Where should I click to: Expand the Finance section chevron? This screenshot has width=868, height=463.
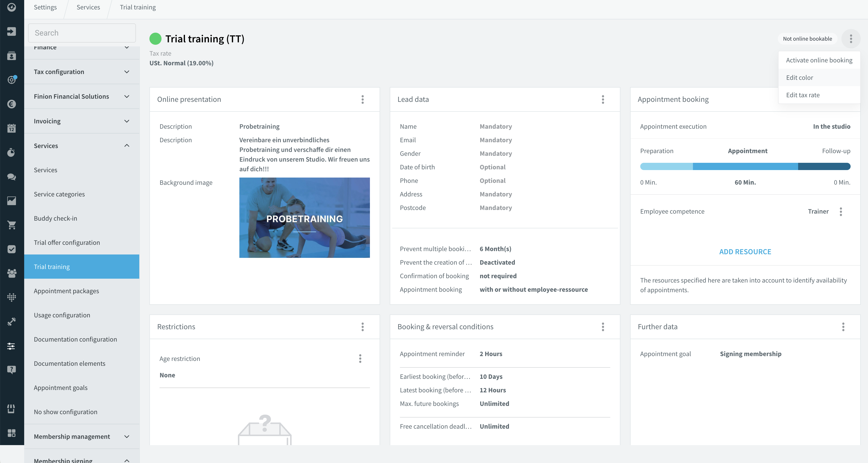(127, 48)
